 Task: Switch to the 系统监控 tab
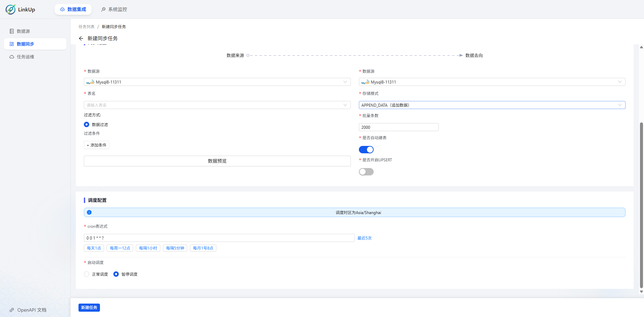coord(114,9)
